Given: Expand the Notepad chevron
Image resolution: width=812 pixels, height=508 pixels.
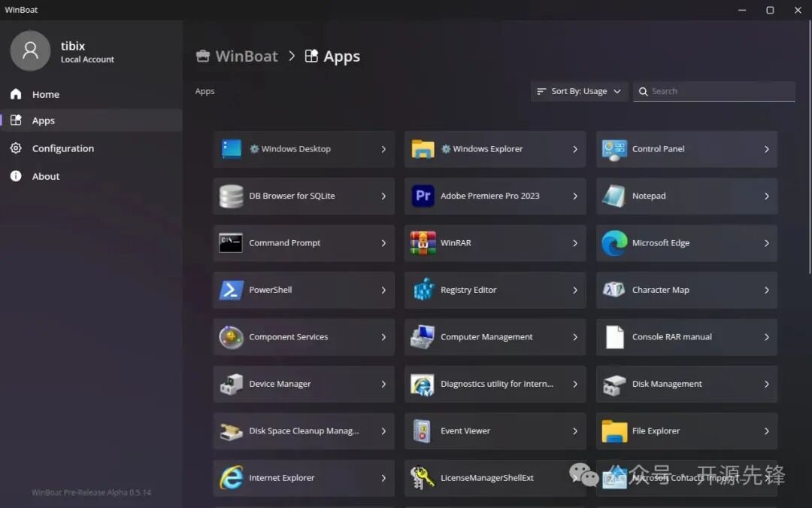Looking at the screenshot, I should tap(767, 196).
